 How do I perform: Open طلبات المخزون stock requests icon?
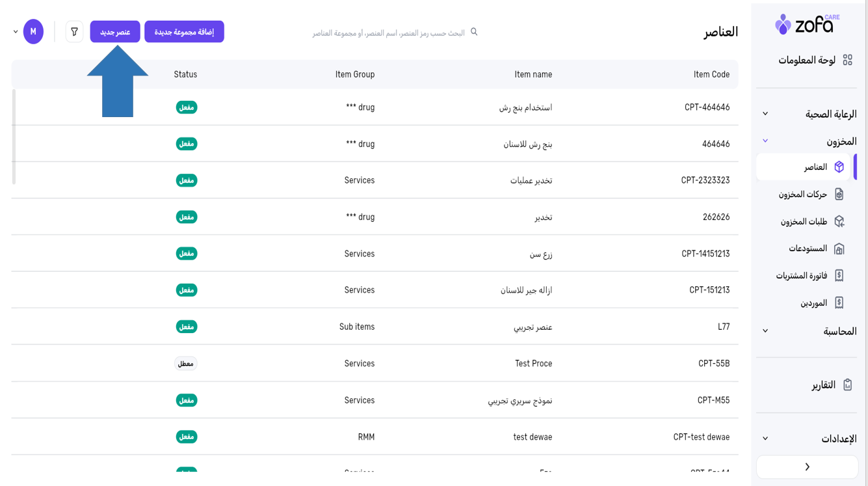coord(839,222)
